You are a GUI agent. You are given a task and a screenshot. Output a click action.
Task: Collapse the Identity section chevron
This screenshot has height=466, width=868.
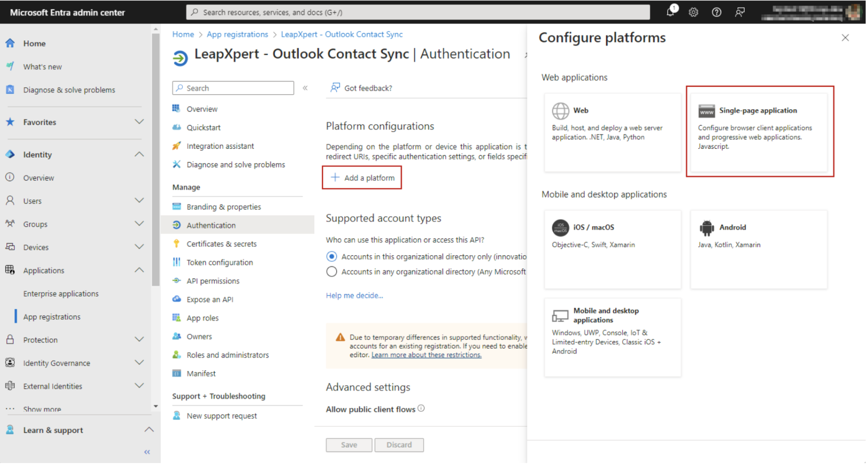coord(139,155)
